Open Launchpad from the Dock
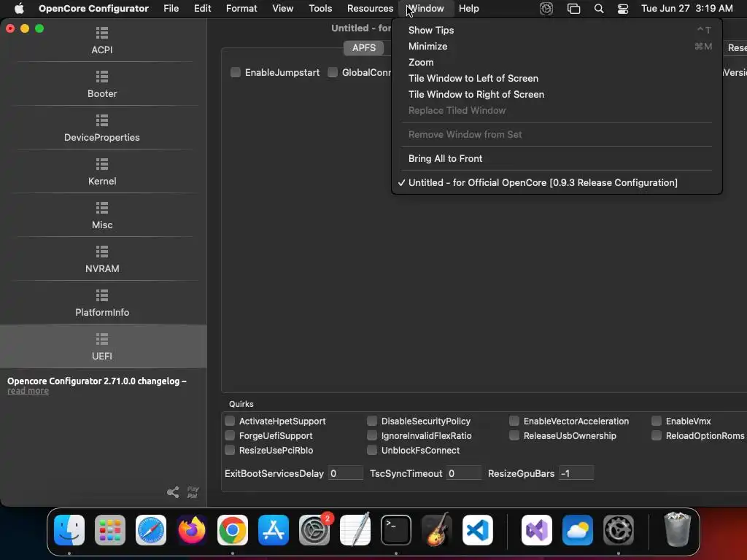Viewport: 747px width, 560px height. pos(110,530)
